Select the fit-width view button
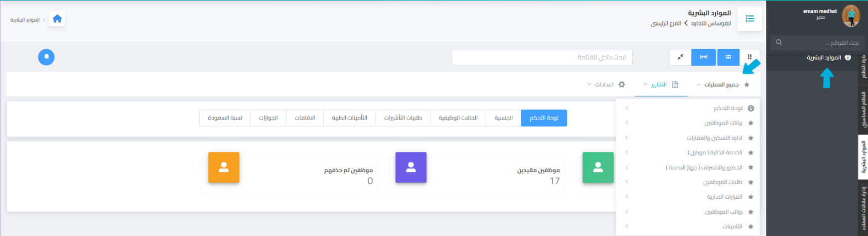 704,57
